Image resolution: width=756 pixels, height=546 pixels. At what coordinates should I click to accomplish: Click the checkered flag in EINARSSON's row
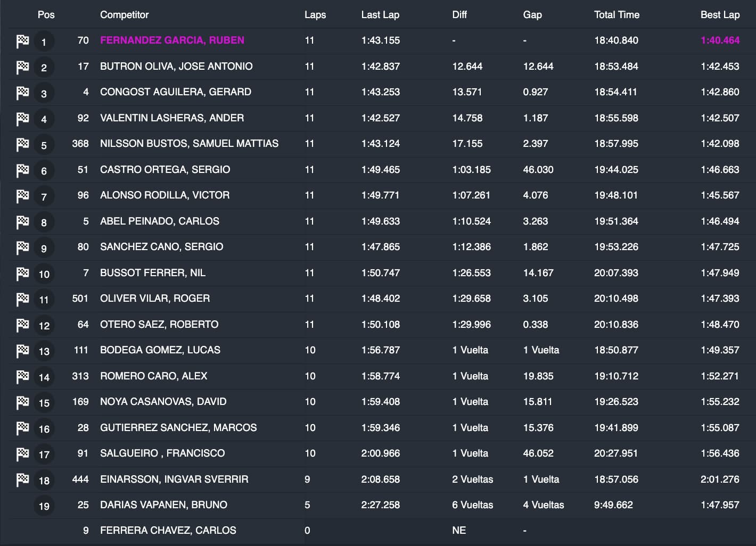[x=22, y=480]
